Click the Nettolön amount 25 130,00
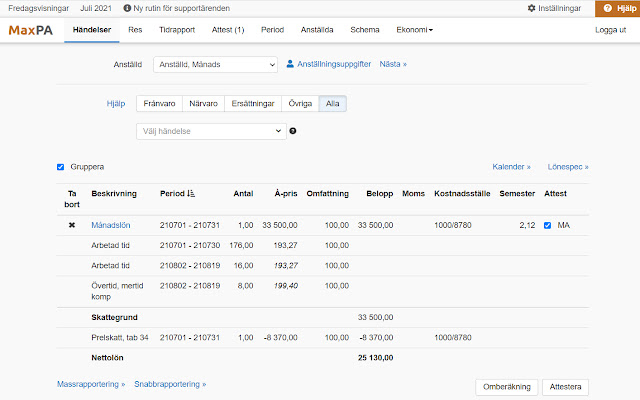640x400 pixels. [376, 358]
